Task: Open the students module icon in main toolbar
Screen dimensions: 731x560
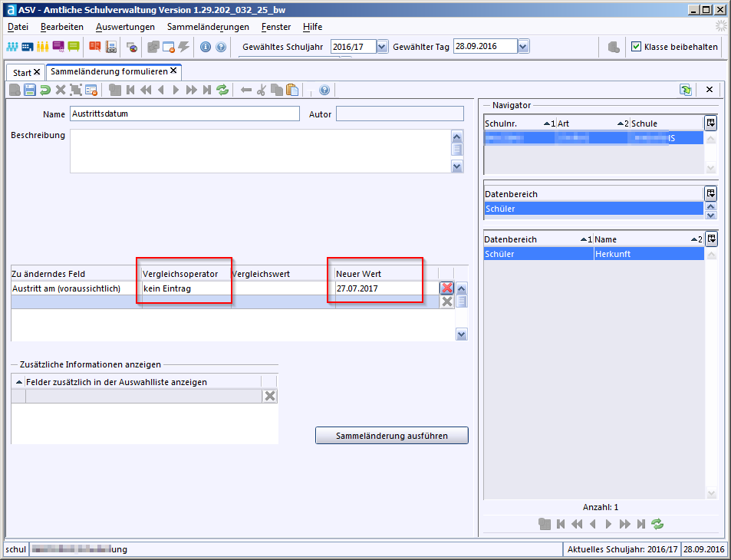Action: point(12,47)
